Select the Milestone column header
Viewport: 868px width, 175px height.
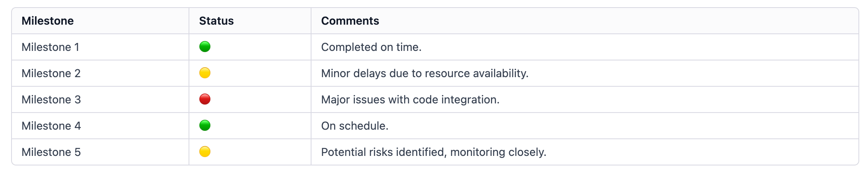48,21
